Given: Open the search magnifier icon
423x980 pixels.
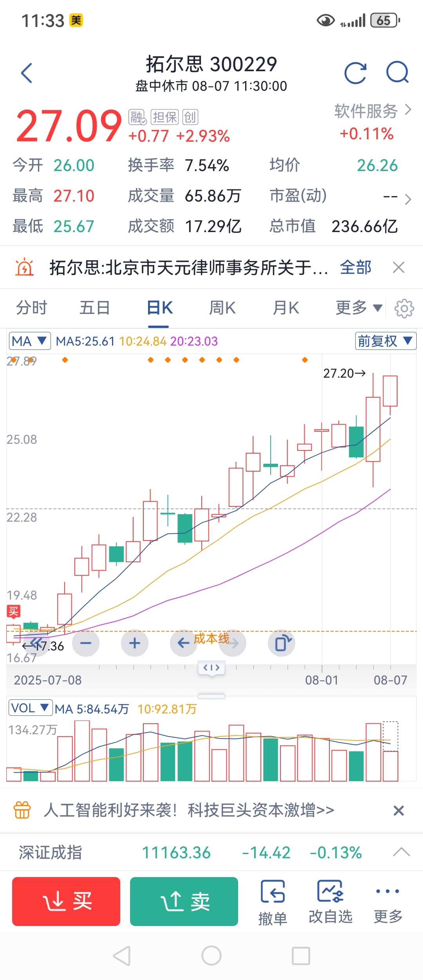Looking at the screenshot, I should pyautogui.click(x=398, y=73).
